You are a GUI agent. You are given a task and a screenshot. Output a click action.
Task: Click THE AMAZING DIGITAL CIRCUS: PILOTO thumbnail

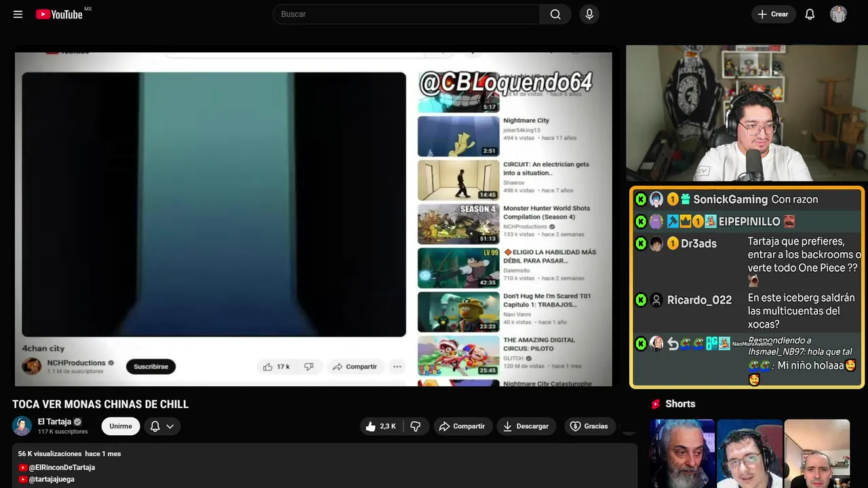[458, 356]
